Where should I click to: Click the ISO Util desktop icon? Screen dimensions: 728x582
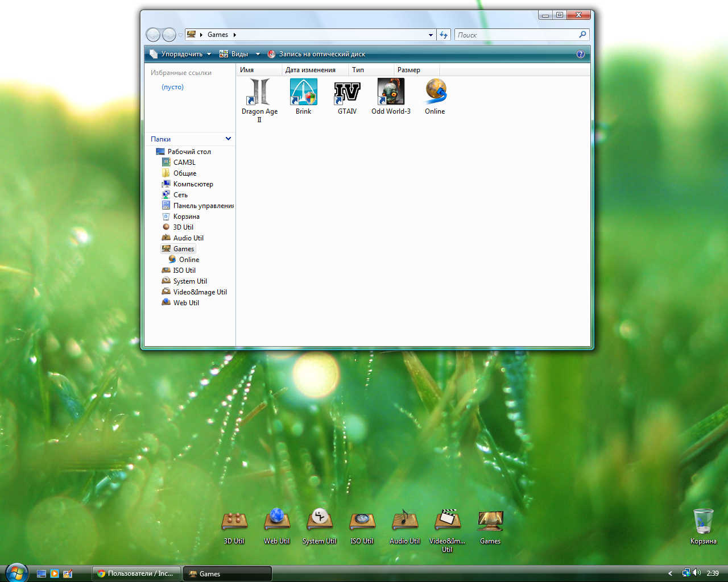362,522
